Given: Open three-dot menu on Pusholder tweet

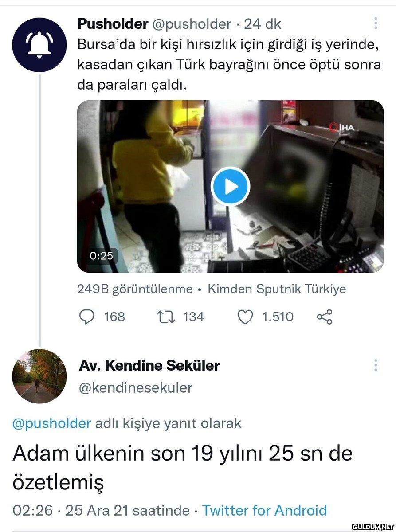Looking at the screenshot, I should coord(376,23).
